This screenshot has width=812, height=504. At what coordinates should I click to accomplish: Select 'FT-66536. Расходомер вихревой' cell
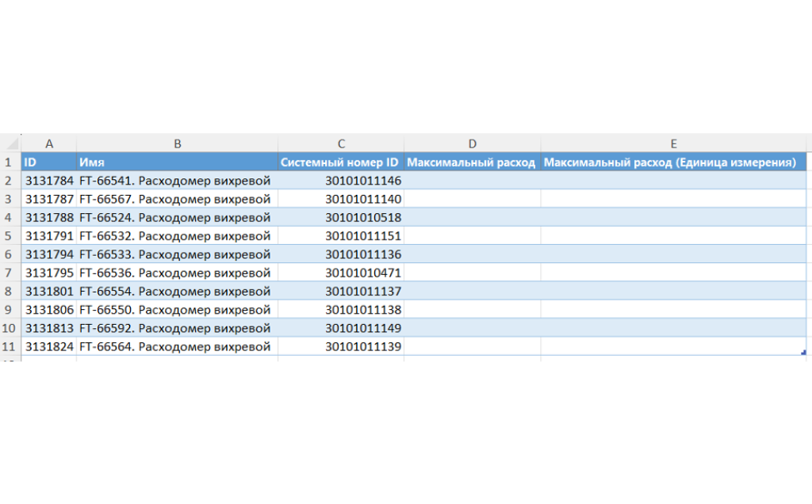tap(177, 273)
